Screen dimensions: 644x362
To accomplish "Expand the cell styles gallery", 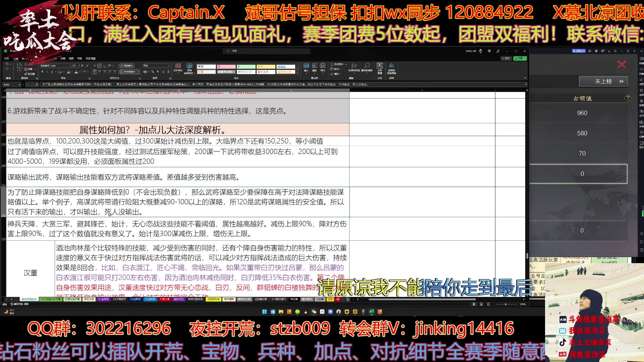I will (x=297, y=72).
